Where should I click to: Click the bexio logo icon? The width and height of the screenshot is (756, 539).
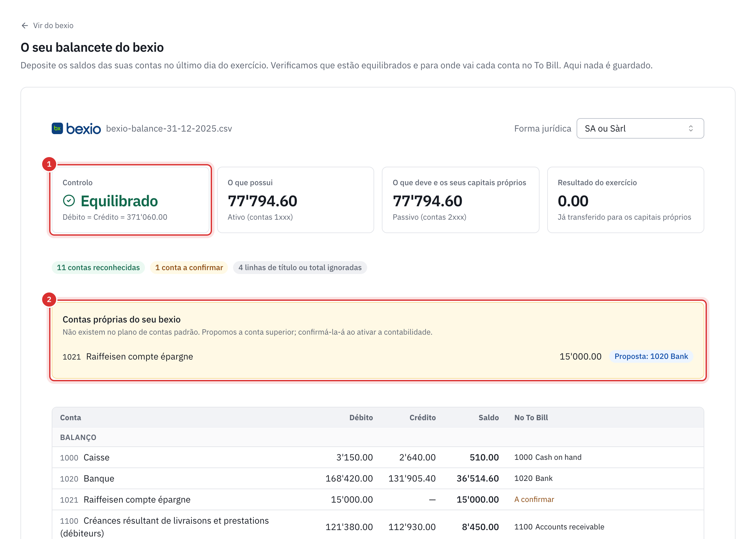click(57, 128)
